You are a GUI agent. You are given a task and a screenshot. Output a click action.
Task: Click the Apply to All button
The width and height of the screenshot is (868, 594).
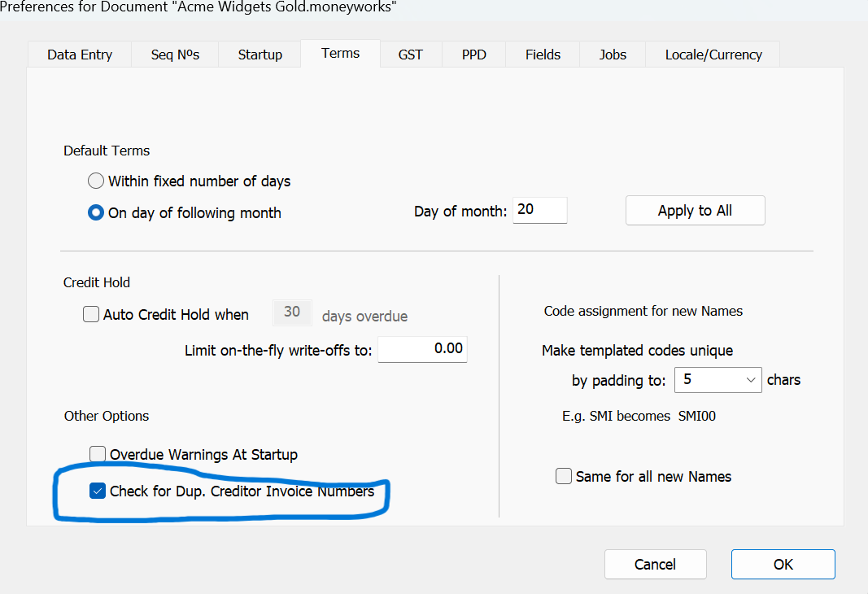(696, 211)
